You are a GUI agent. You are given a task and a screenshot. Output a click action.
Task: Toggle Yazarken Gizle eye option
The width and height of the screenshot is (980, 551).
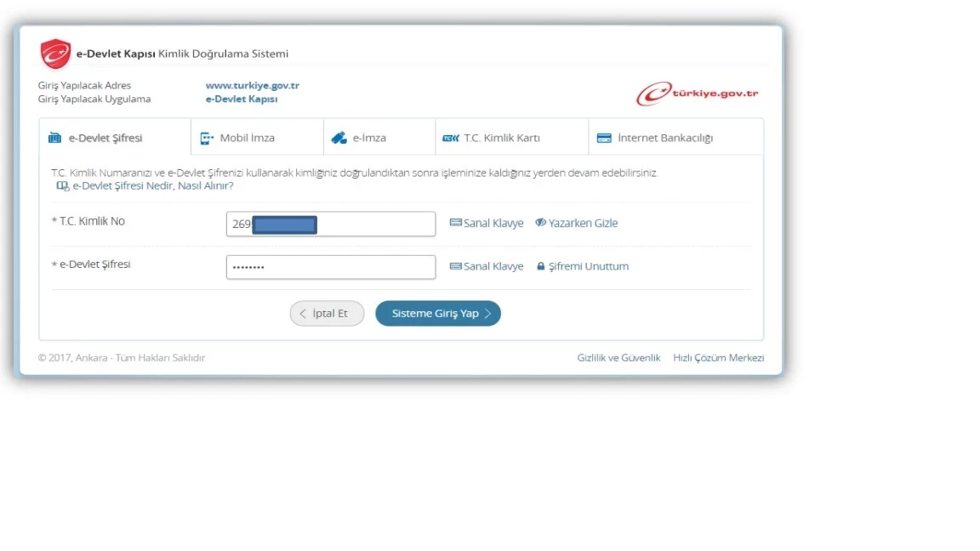576,224
